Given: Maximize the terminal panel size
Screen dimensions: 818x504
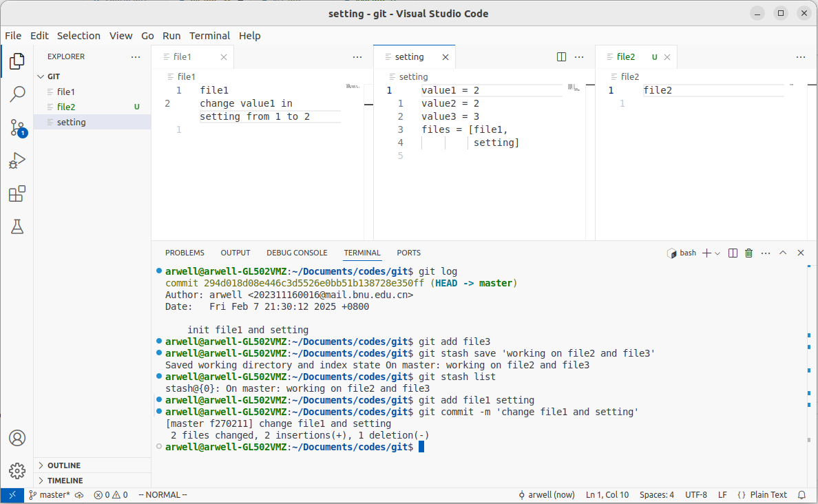Looking at the screenshot, I should (x=783, y=253).
